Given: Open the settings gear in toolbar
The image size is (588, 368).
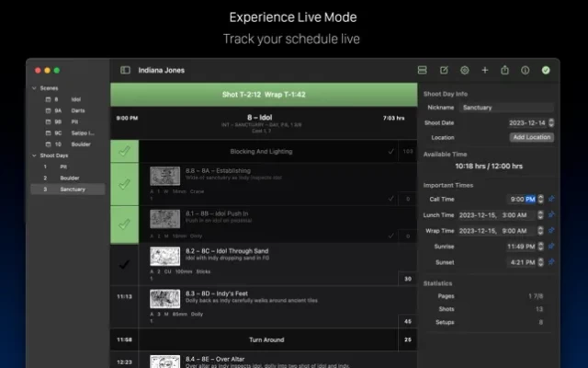Looking at the screenshot, I should coord(464,70).
